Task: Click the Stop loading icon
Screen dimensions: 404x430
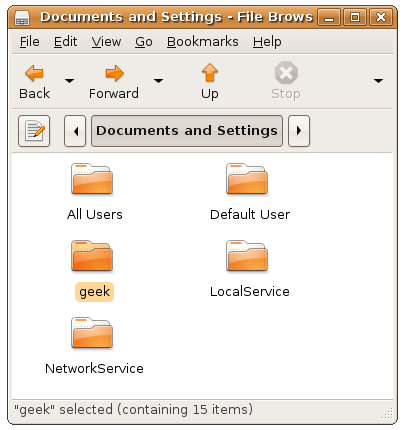Action: click(286, 72)
